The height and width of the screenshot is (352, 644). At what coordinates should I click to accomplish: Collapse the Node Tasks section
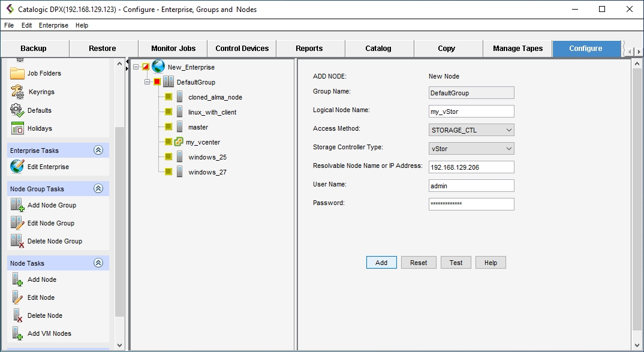[x=98, y=263]
